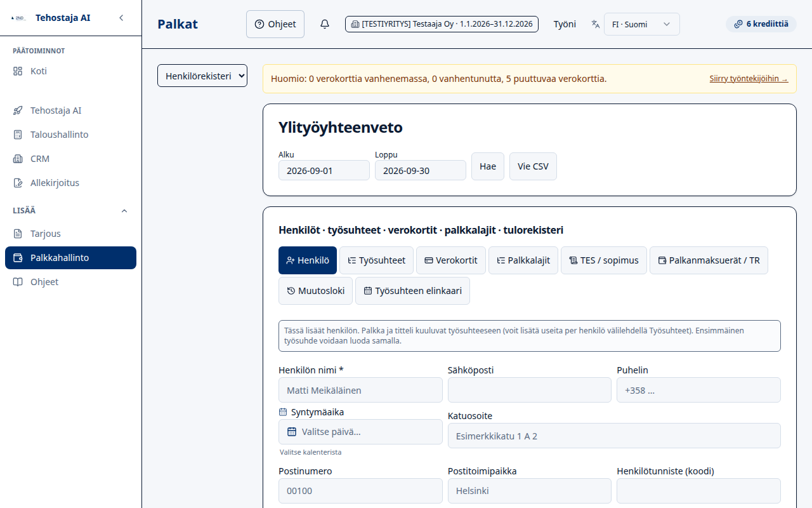Viewport: 812px width, 508px height.
Task: Click the 6 krediittiä credits badge
Action: click(x=761, y=24)
